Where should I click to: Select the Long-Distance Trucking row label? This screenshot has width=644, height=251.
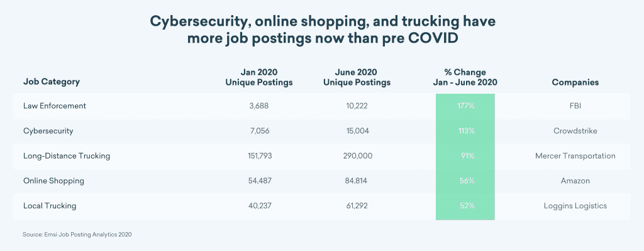[x=67, y=156]
